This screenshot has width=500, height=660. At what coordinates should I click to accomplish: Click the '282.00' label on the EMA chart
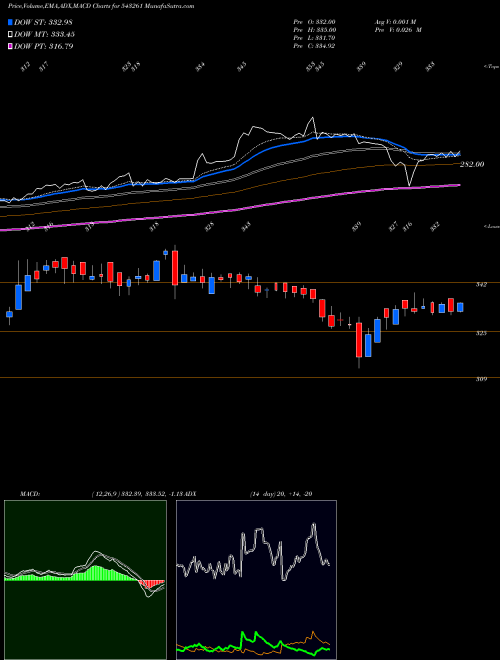click(x=472, y=165)
